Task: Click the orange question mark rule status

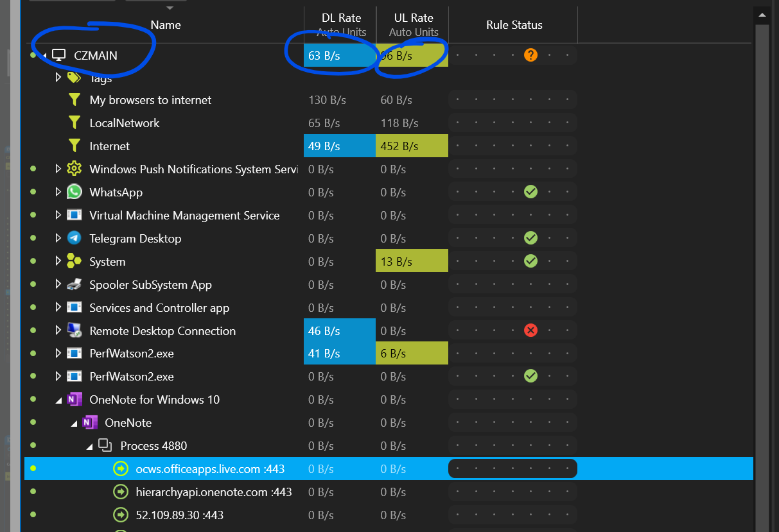Action: click(x=530, y=55)
